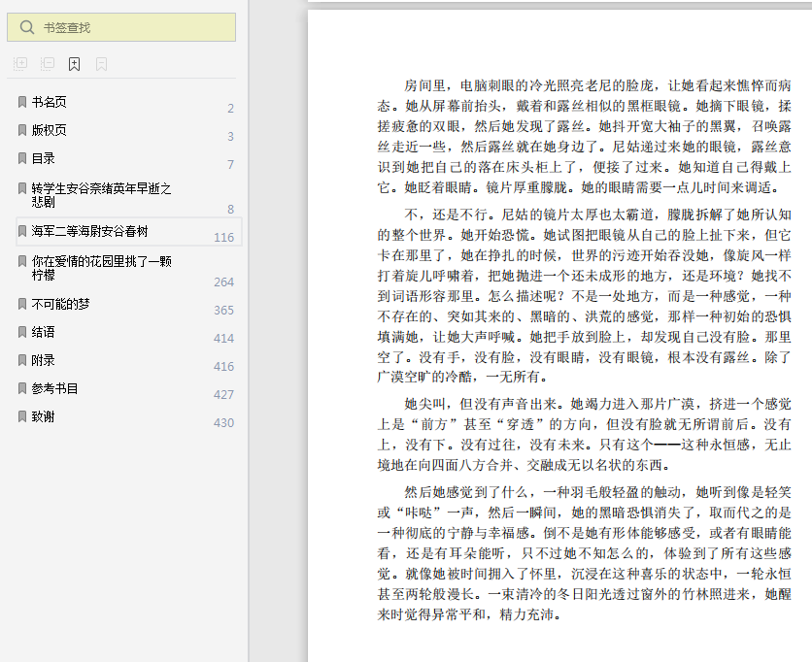
Task: Jump to the 目录 bookmark
Action: click(x=43, y=158)
